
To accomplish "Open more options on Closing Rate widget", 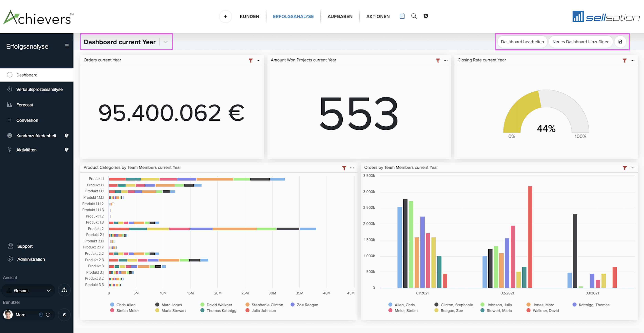I will click(x=632, y=60).
